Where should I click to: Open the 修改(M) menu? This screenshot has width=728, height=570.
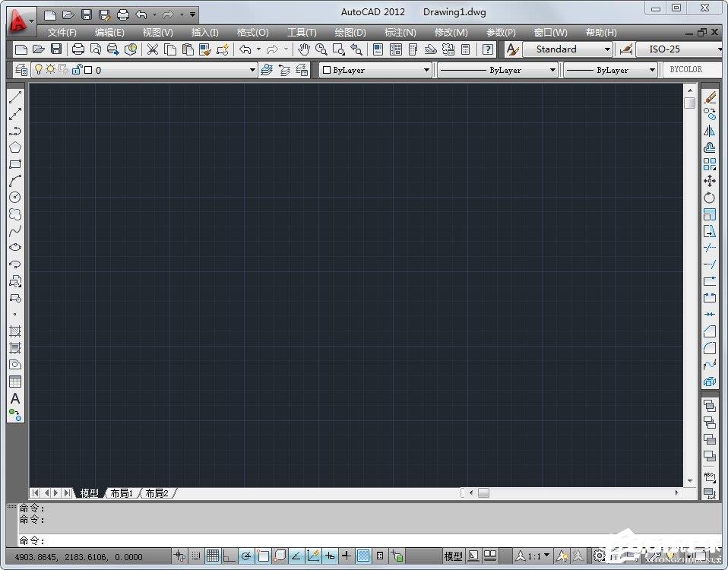click(451, 33)
